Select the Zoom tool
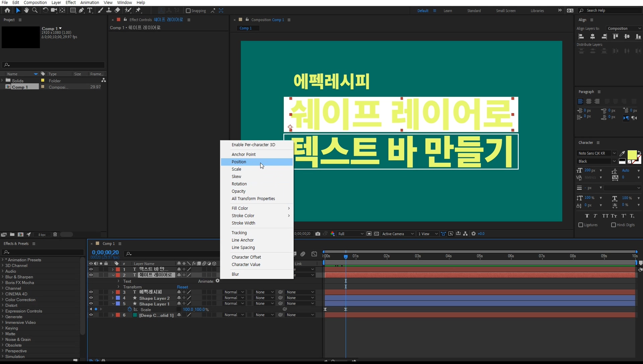643x364 pixels. click(35, 10)
